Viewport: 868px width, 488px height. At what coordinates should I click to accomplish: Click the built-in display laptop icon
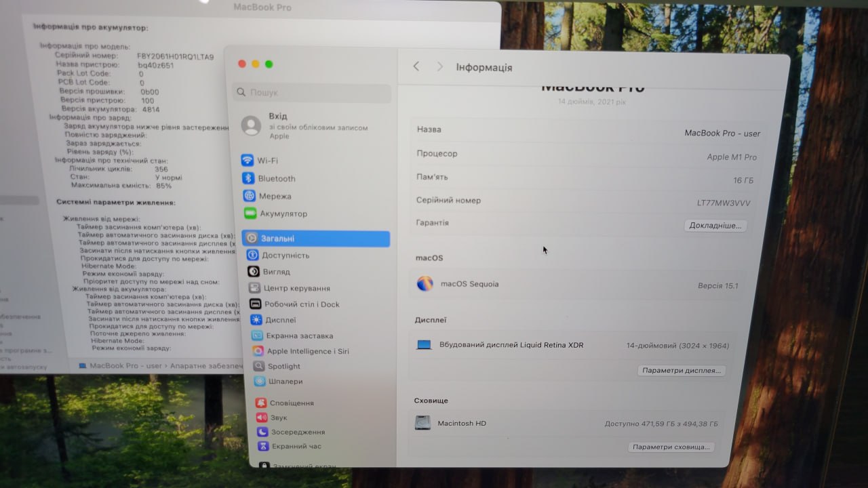[x=425, y=345]
